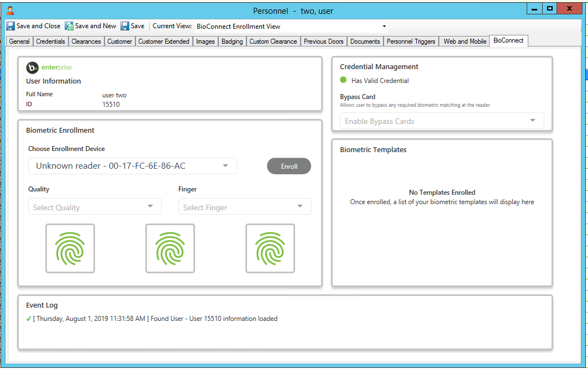
Task: Maximize the Personnel window
Action: 549,8
